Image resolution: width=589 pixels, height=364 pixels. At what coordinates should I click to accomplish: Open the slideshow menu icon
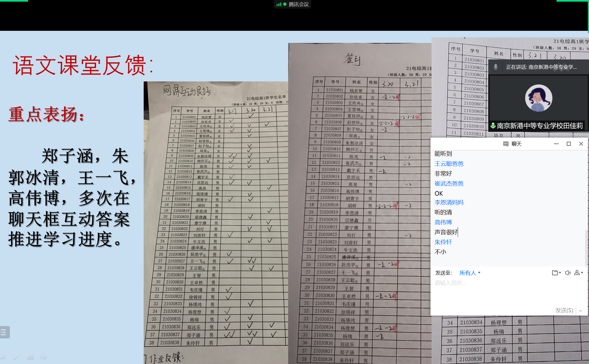point(30,357)
